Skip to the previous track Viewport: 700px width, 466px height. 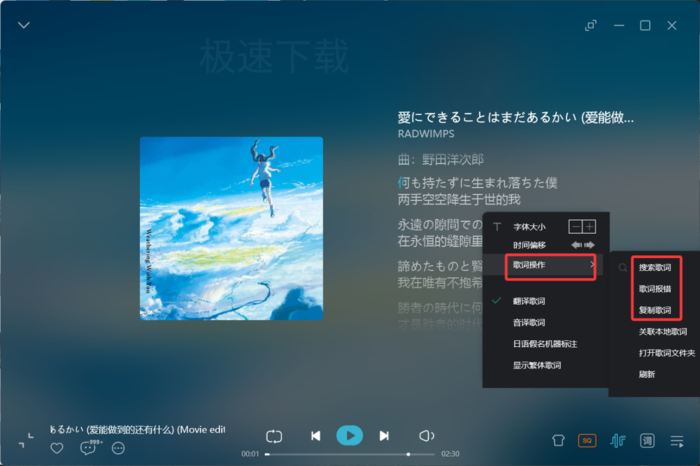coord(315,436)
